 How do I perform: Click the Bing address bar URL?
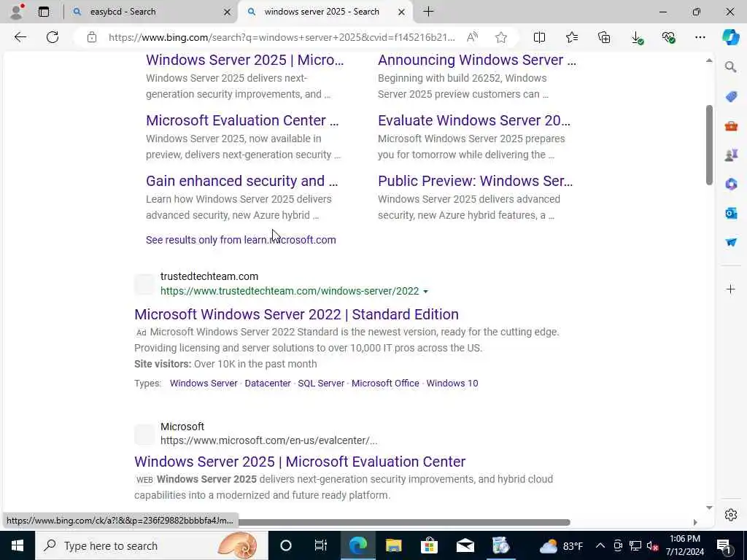point(282,37)
